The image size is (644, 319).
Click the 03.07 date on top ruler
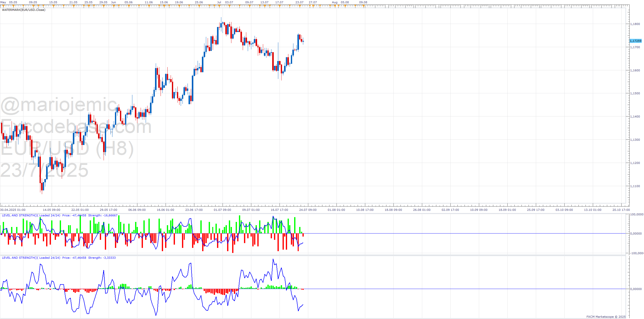point(229,2)
